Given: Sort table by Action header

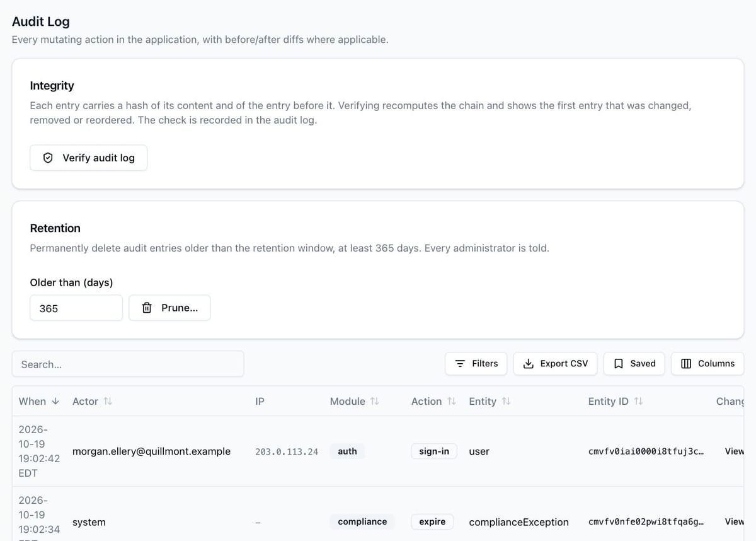Looking at the screenshot, I should (434, 401).
